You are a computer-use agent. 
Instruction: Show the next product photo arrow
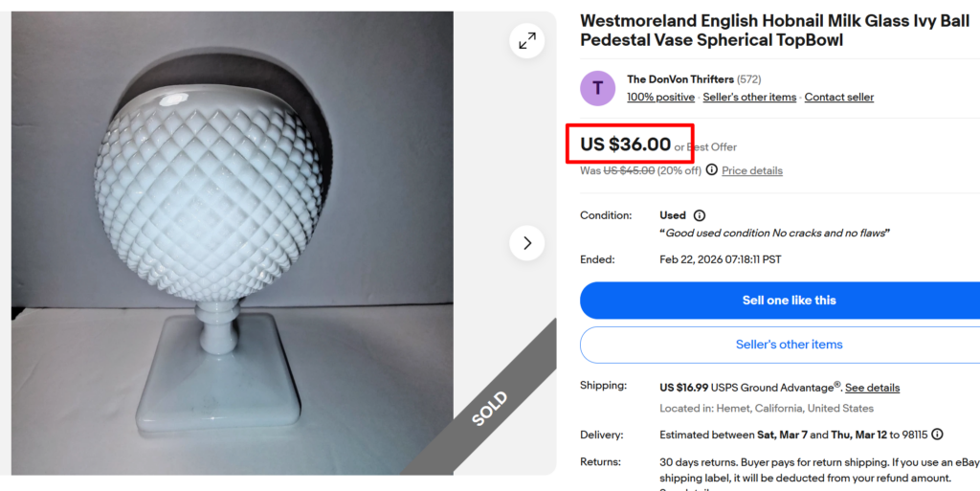(x=527, y=243)
